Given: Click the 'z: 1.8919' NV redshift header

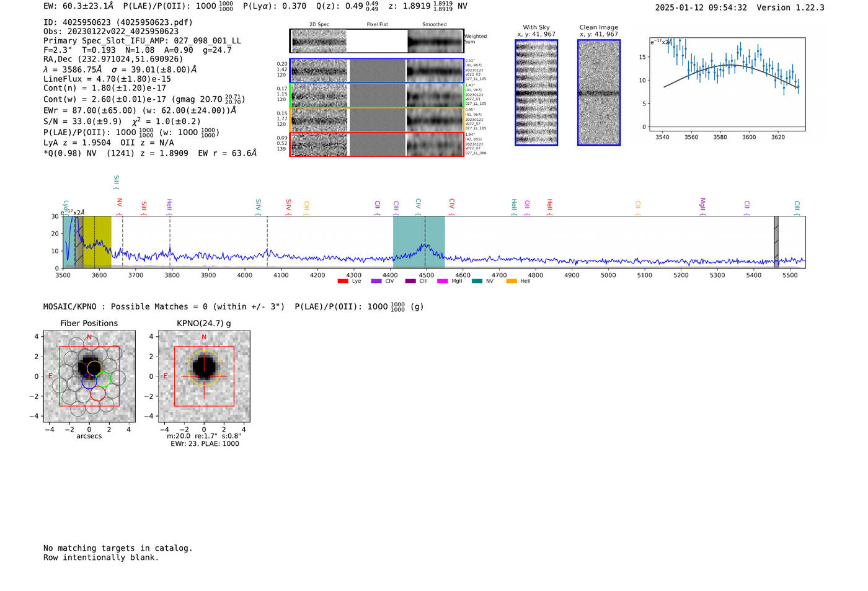Looking at the screenshot, I should (428, 6).
